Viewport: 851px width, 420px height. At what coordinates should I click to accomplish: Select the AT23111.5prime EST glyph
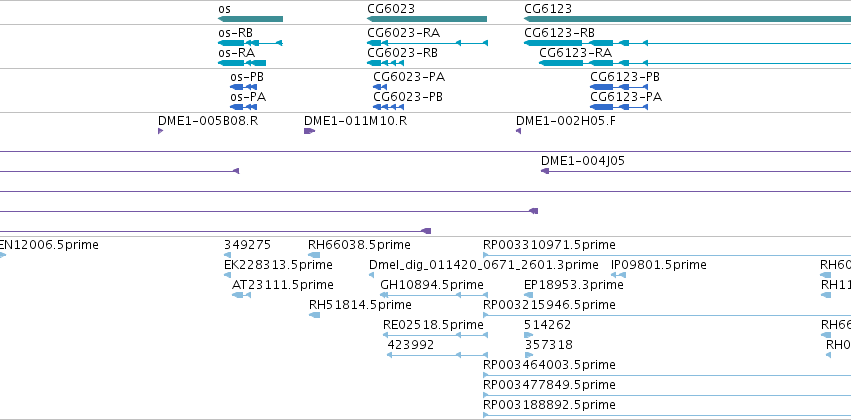coord(241,295)
